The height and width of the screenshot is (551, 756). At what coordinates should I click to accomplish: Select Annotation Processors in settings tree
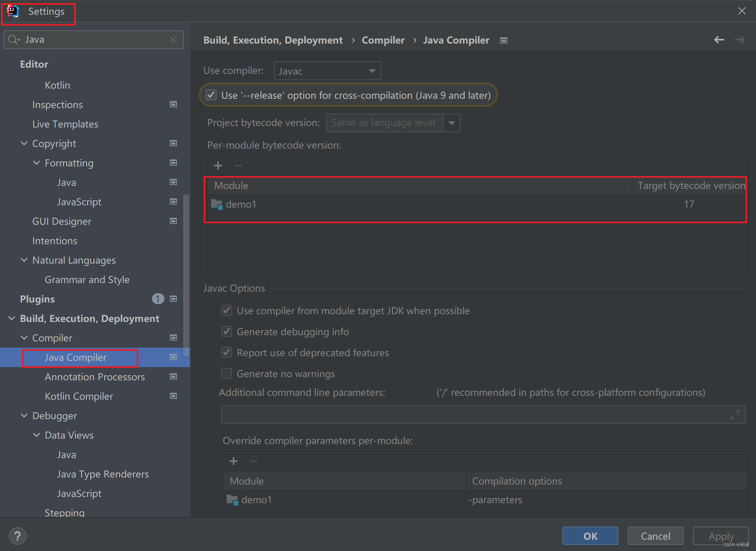pos(94,377)
